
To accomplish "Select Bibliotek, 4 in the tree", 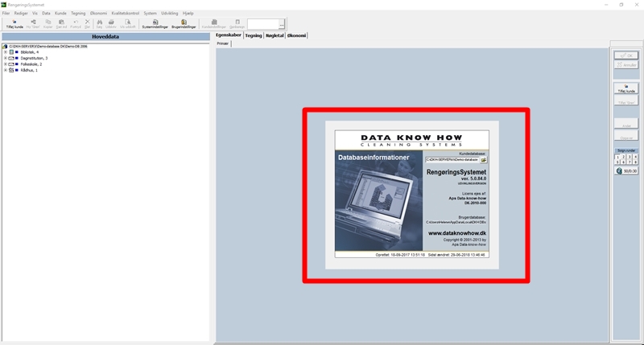I will pos(30,52).
